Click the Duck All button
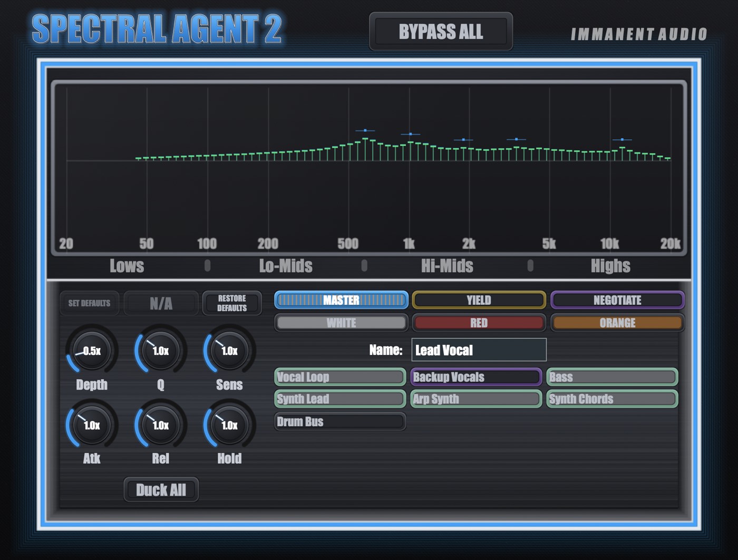 [x=161, y=490]
